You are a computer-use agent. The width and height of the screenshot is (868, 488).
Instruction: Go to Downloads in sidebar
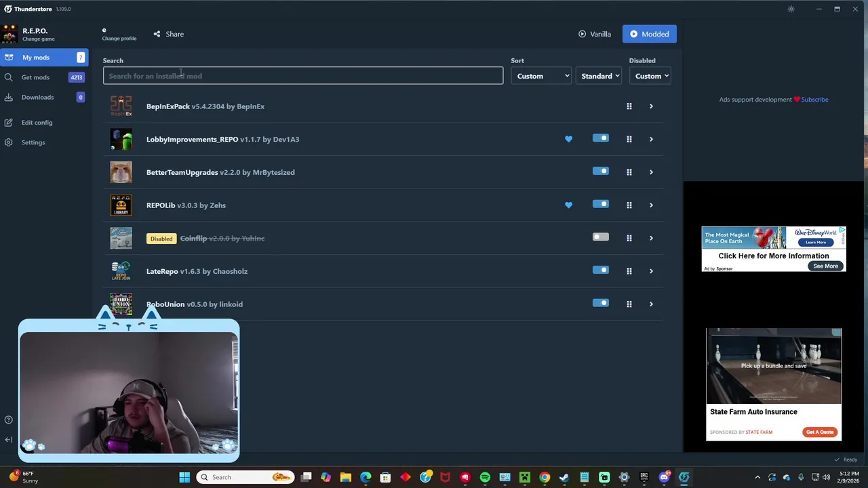point(45,97)
